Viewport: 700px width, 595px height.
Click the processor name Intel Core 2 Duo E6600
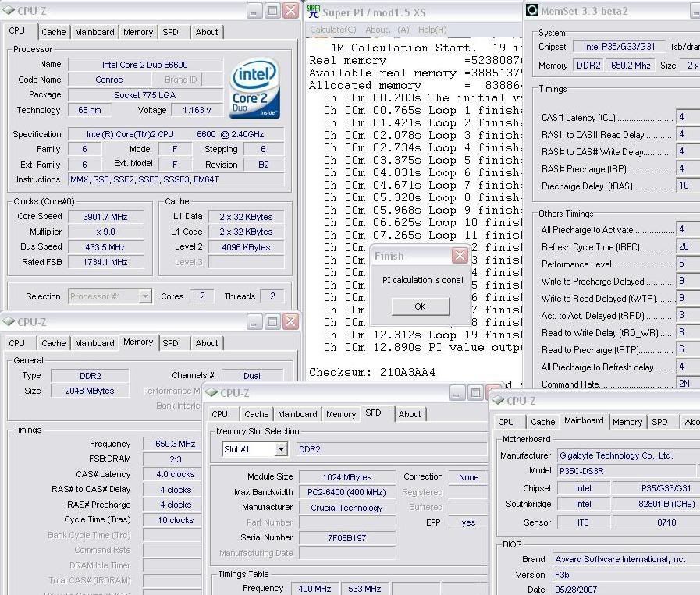click(x=145, y=65)
